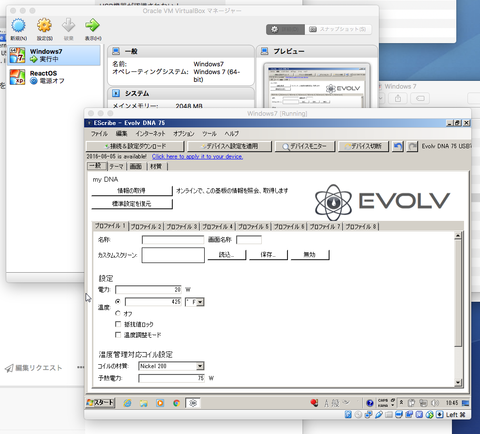Switch to Snapshots (スナップショット) view in VirtualBox
This screenshot has width=480, height=434.
click(338, 29)
